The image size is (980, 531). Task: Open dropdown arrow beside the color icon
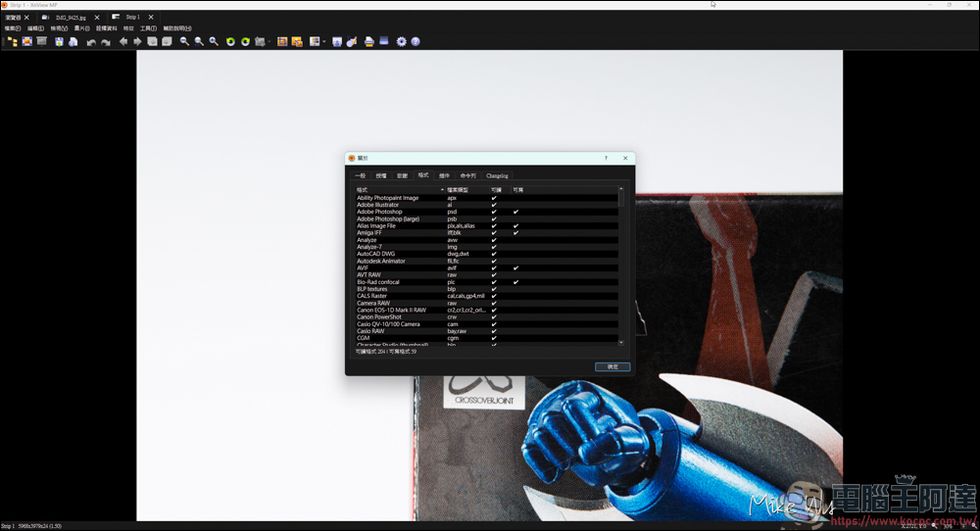tap(323, 42)
